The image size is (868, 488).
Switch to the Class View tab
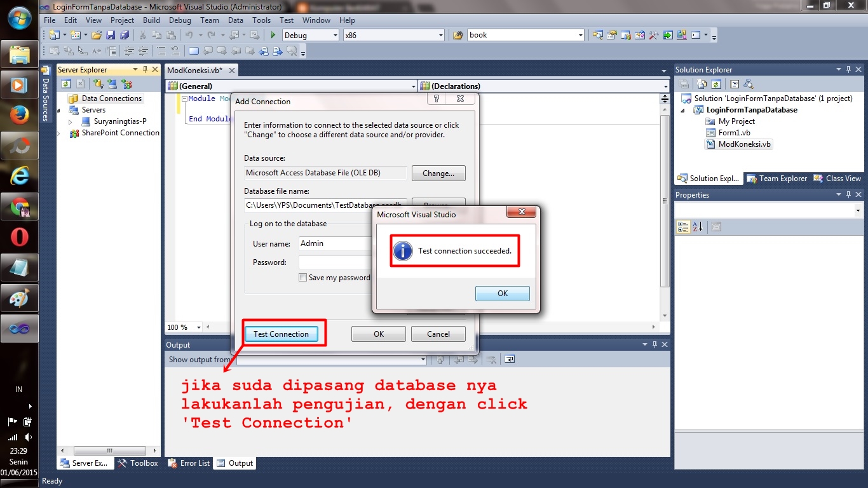[x=837, y=179]
